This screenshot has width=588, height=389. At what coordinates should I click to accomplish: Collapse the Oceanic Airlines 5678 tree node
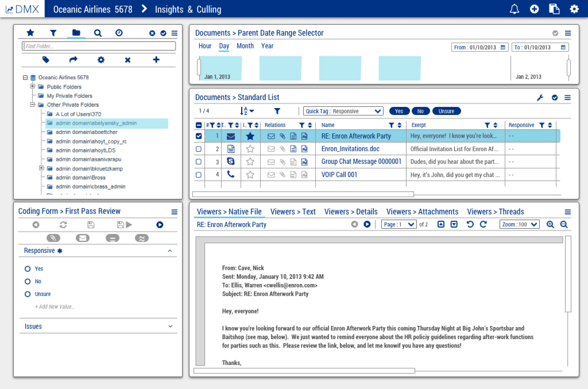[x=25, y=77]
